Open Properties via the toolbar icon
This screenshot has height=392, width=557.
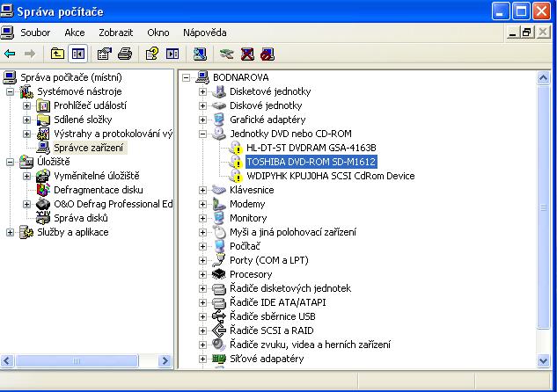point(105,54)
